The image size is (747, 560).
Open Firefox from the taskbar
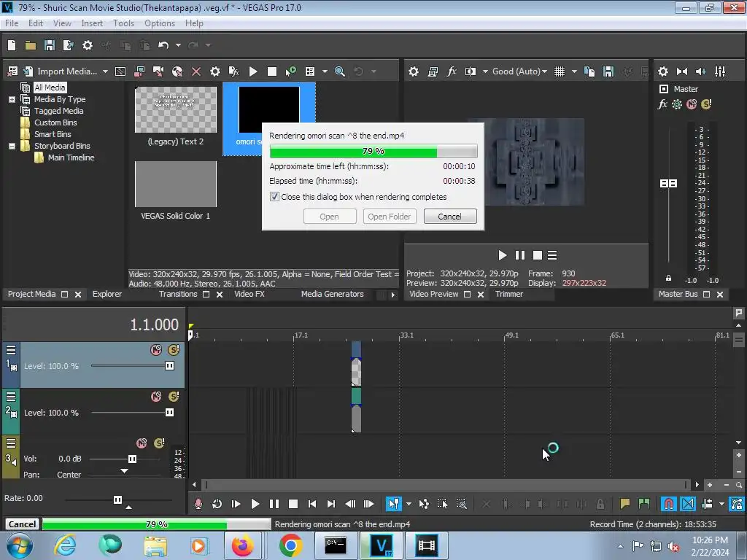tap(242, 545)
